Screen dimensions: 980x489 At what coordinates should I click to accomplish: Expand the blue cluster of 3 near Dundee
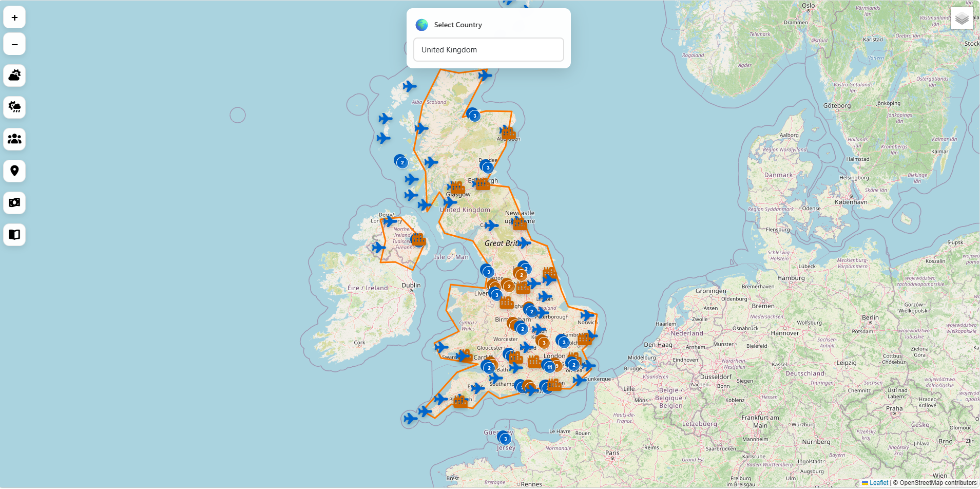488,167
